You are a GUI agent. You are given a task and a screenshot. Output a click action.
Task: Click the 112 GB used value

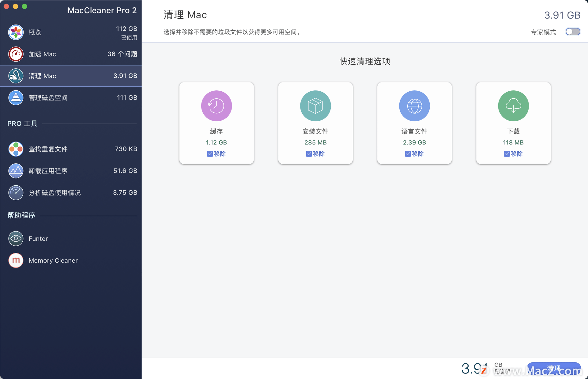(x=126, y=29)
